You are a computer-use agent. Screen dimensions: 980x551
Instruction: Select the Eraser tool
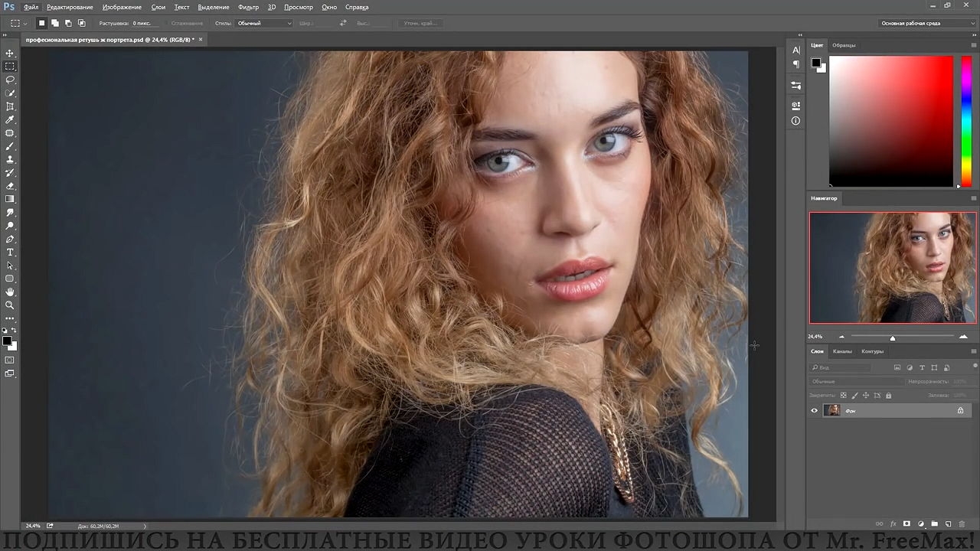point(10,186)
